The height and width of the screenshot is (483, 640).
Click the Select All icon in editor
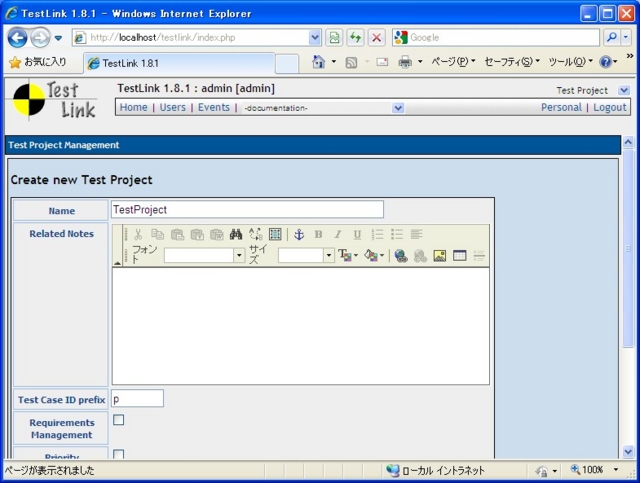pyautogui.click(x=275, y=234)
